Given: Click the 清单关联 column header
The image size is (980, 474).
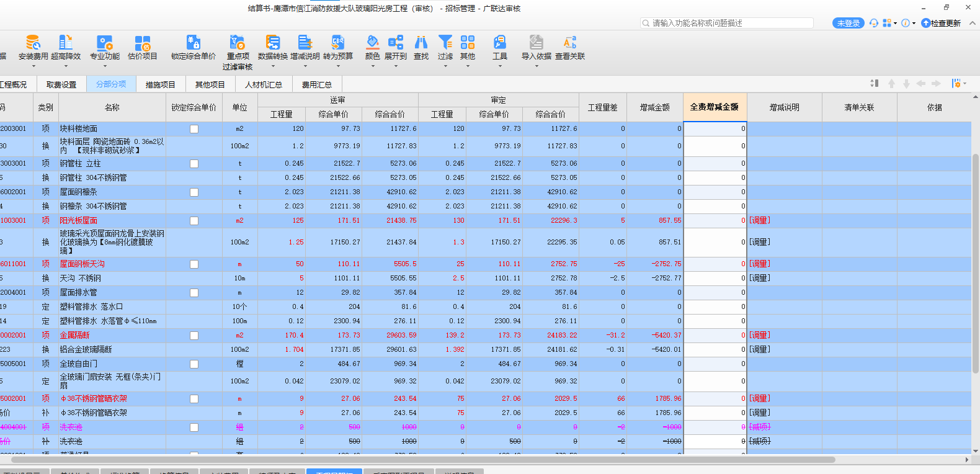Looking at the screenshot, I should coord(860,107).
